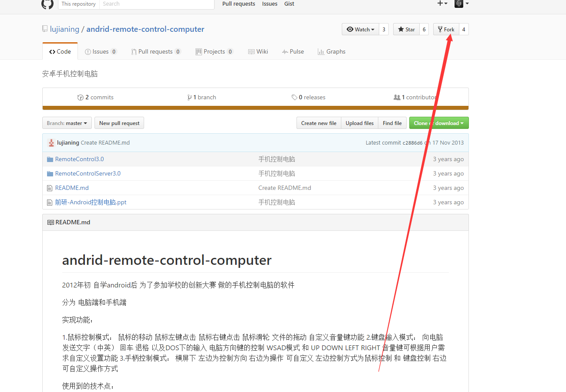
Task: Click the repository search field
Action: (157, 4)
